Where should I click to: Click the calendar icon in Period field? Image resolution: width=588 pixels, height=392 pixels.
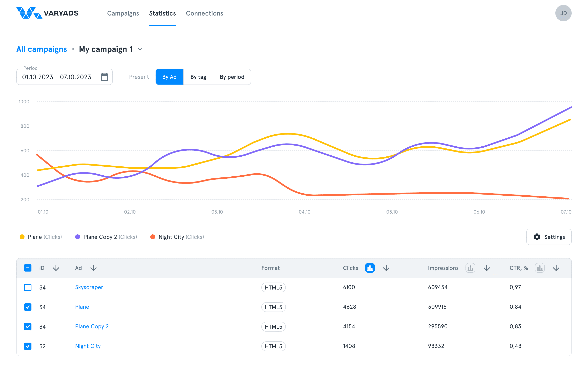pyautogui.click(x=104, y=77)
